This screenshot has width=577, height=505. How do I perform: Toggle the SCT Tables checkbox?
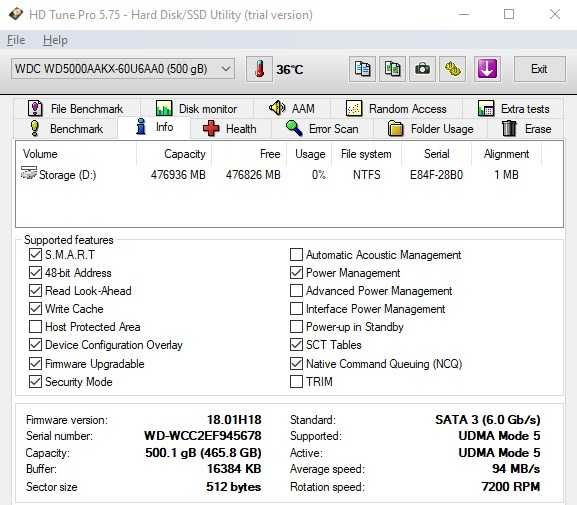point(296,345)
